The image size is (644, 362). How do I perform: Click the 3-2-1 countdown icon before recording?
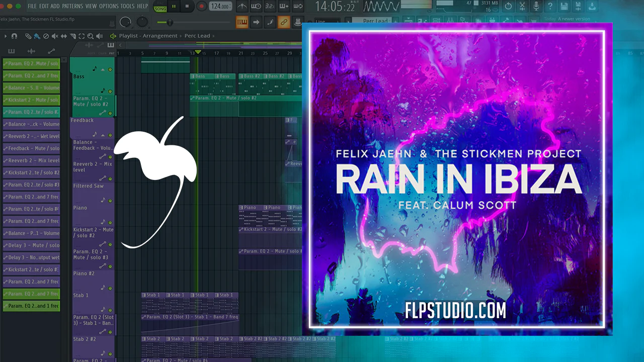pyautogui.click(x=269, y=7)
